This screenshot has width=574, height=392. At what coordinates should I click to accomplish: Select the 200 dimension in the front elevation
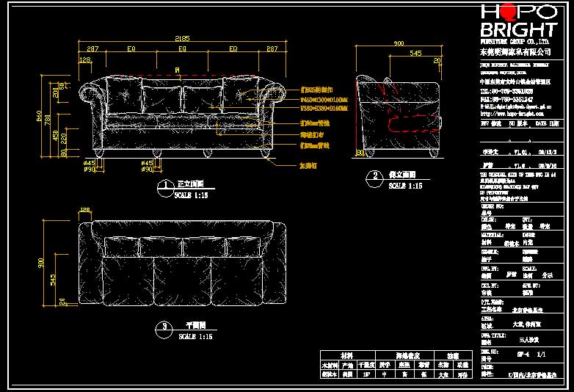pyautogui.click(x=56, y=92)
